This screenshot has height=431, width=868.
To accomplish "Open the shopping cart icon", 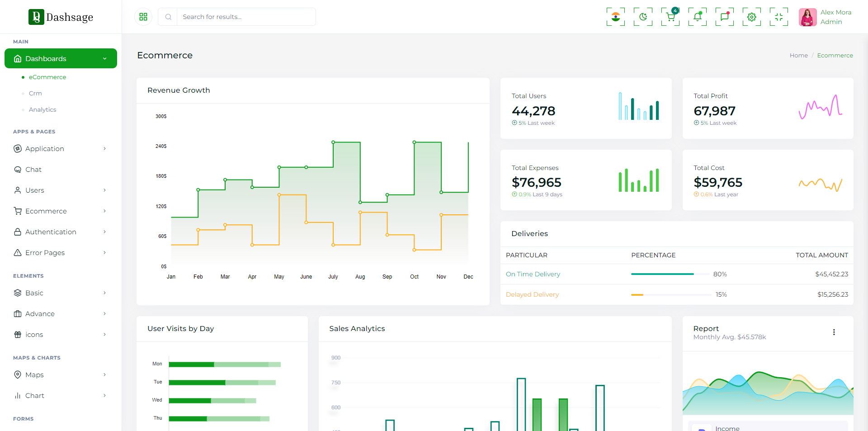I will tap(670, 17).
